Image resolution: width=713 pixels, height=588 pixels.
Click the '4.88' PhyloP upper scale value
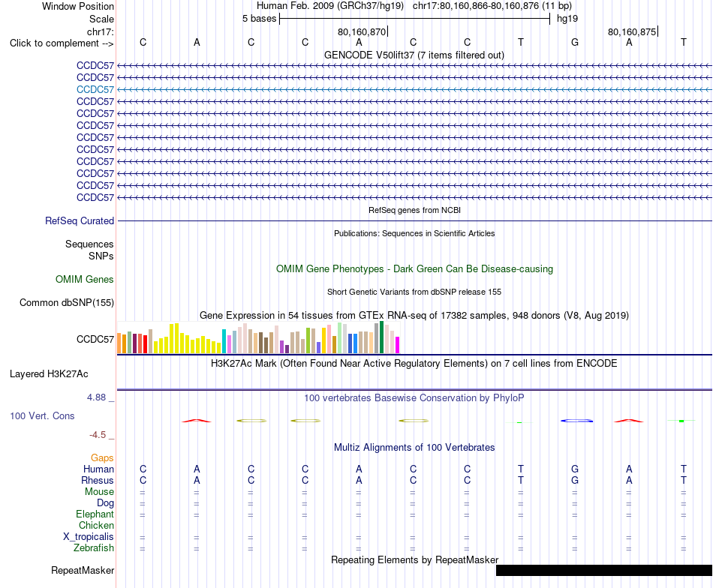click(x=96, y=397)
